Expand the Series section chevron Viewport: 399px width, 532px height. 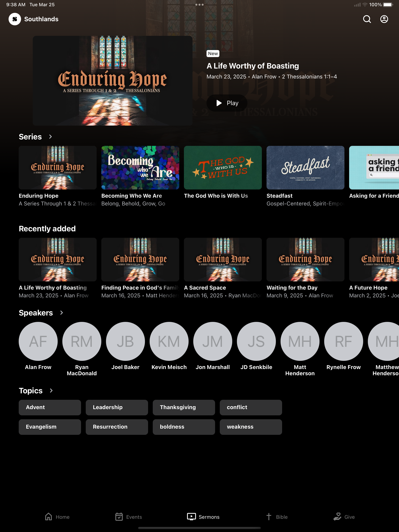coord(50,137)
